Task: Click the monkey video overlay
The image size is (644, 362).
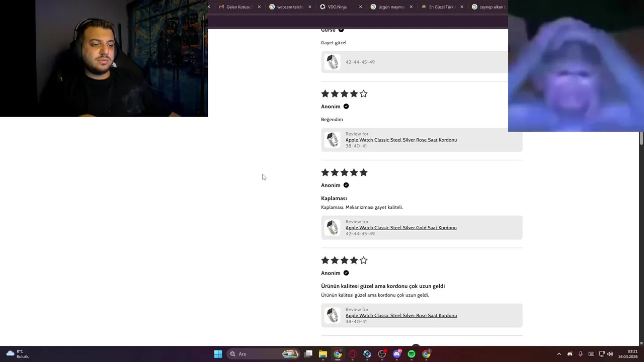Action: click(x=576, y=66)
